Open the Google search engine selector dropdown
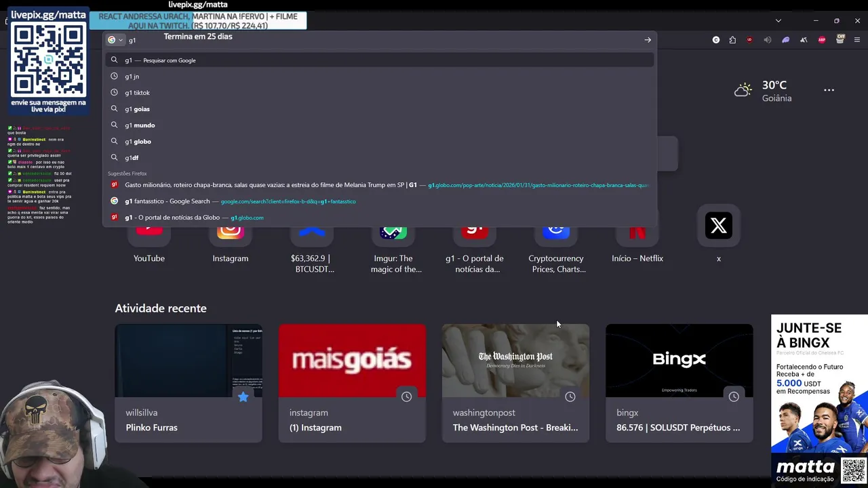868x488 pixels. (x=115, y=40)
